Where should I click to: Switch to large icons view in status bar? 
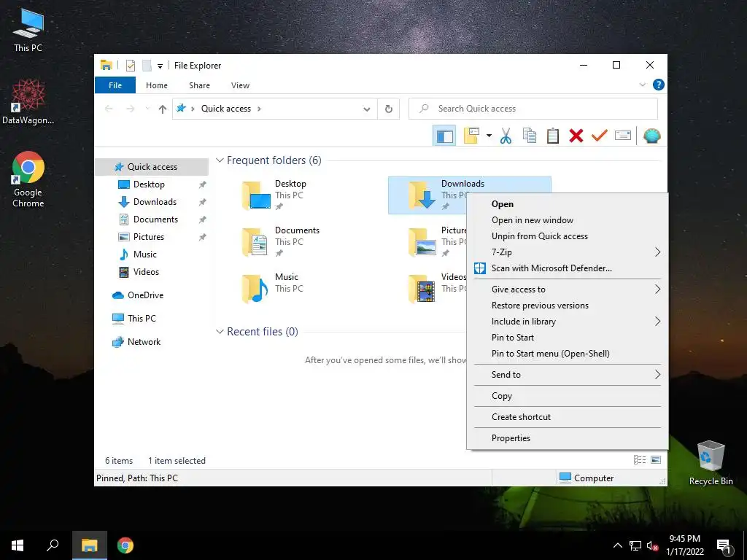click(x=656, y=459)
